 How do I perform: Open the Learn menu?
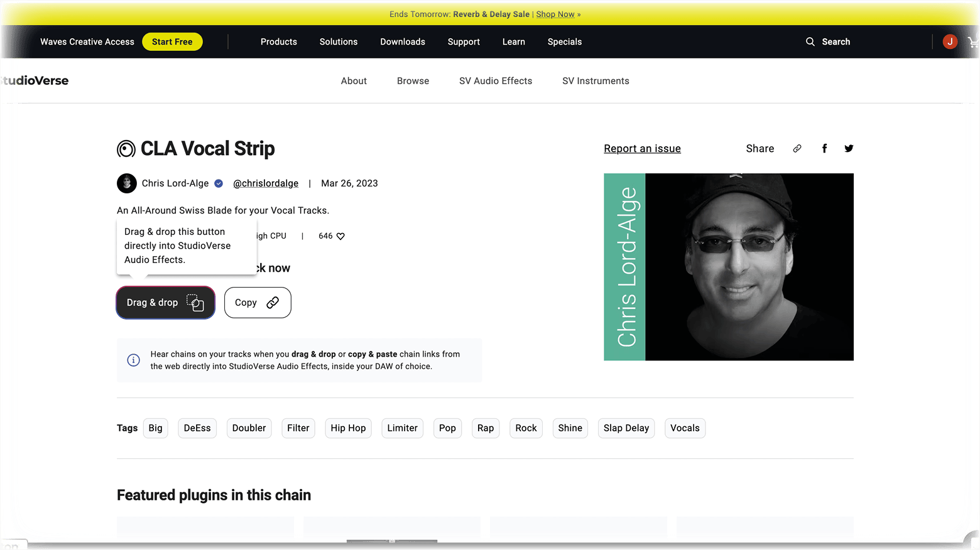point(514,42)
